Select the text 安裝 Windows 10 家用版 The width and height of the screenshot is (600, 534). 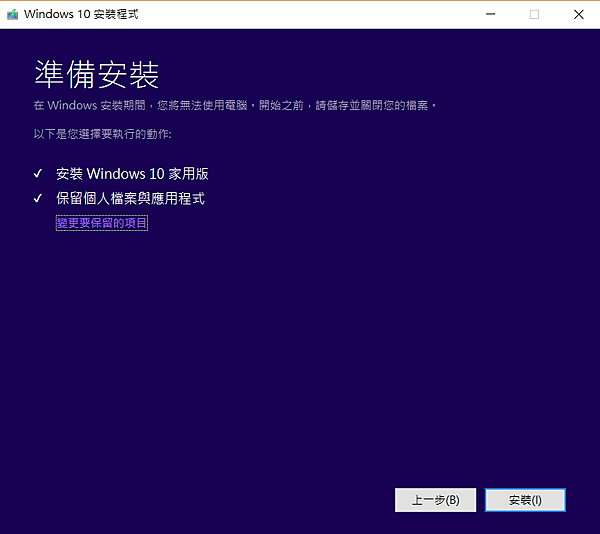coord(132,174)
